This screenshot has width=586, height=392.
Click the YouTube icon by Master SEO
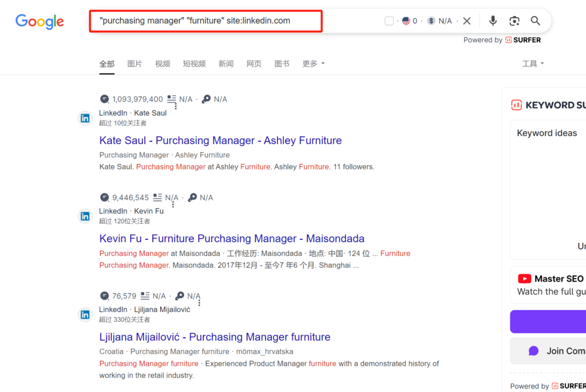(x=524, y=279)
